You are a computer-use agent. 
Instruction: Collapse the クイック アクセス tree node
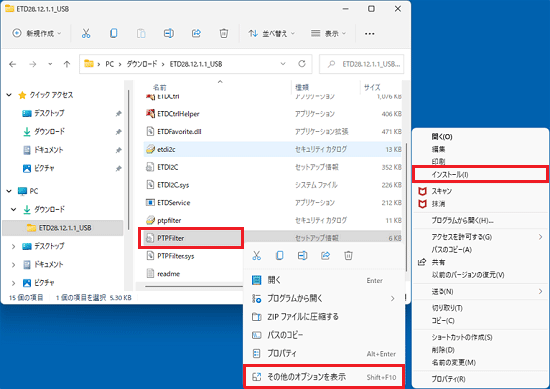click(9, 95)
